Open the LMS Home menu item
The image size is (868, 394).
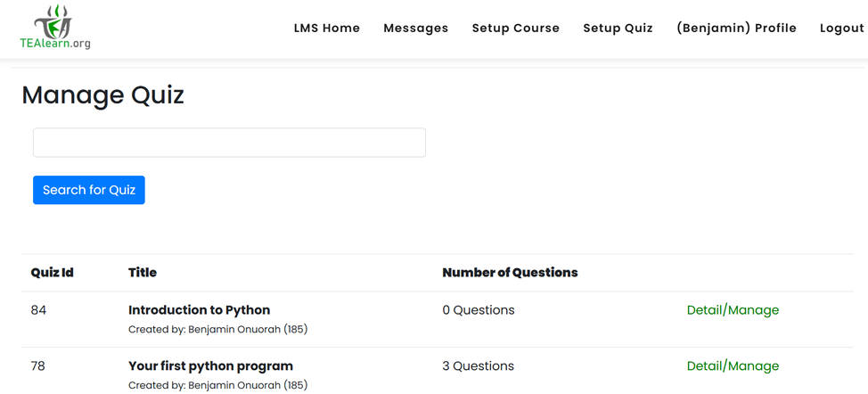tap(327, 28)
